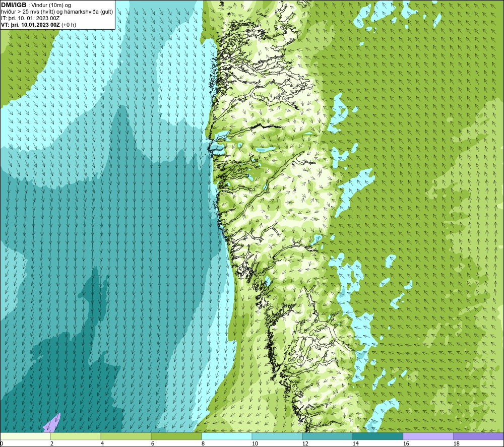This screenshot has width=504, height=447.
Task: Click the 12–14 m/s teal swatch
Action: click(x=327, y=436)
